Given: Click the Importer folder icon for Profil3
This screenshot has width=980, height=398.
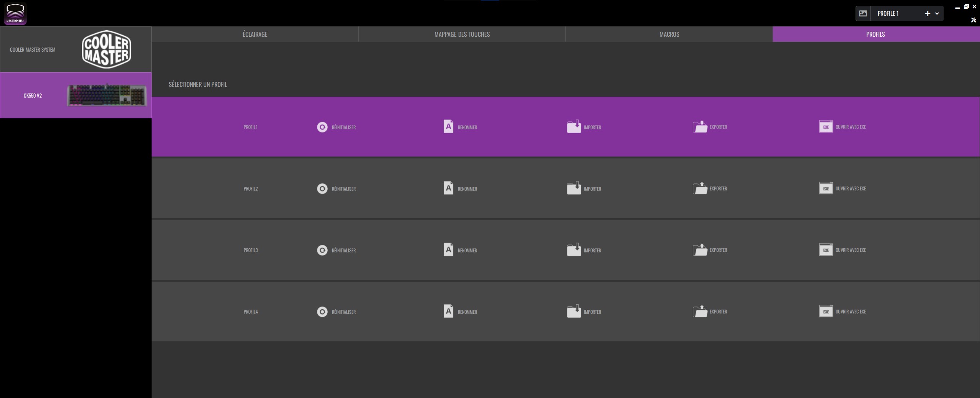Looking at the screenshot, I should point(574,250).
